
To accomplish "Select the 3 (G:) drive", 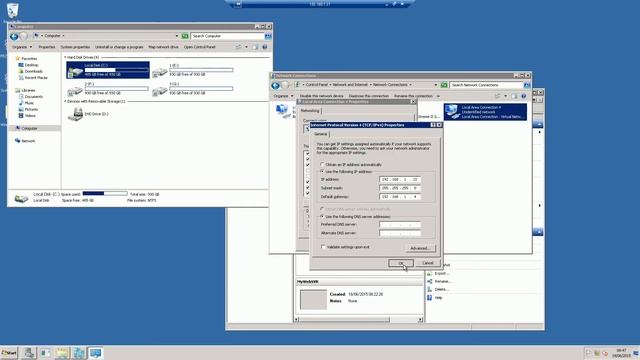I will click(193, 89).
